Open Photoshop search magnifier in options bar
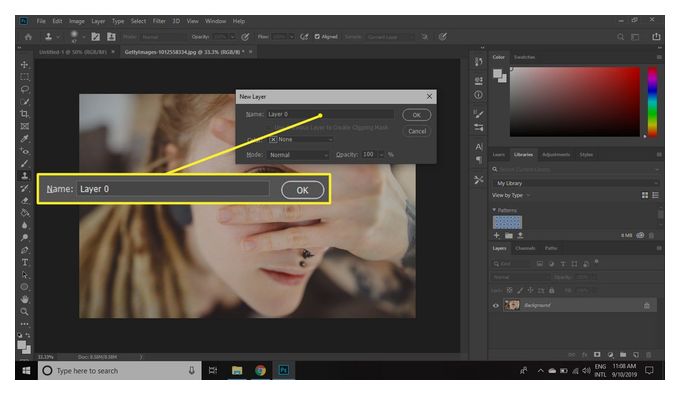Viewport: 680px width, 395px height. click(x=621, y=37)
